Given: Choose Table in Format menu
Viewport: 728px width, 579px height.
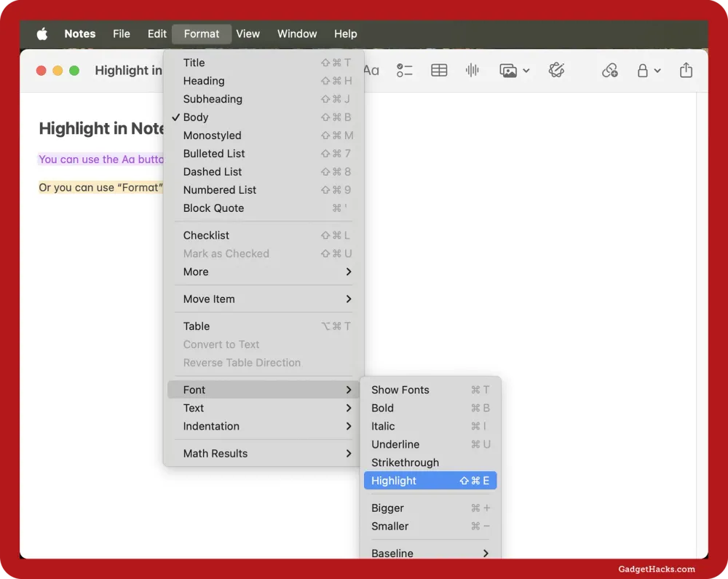Looking at the screenshot, I should click(264, 326).
